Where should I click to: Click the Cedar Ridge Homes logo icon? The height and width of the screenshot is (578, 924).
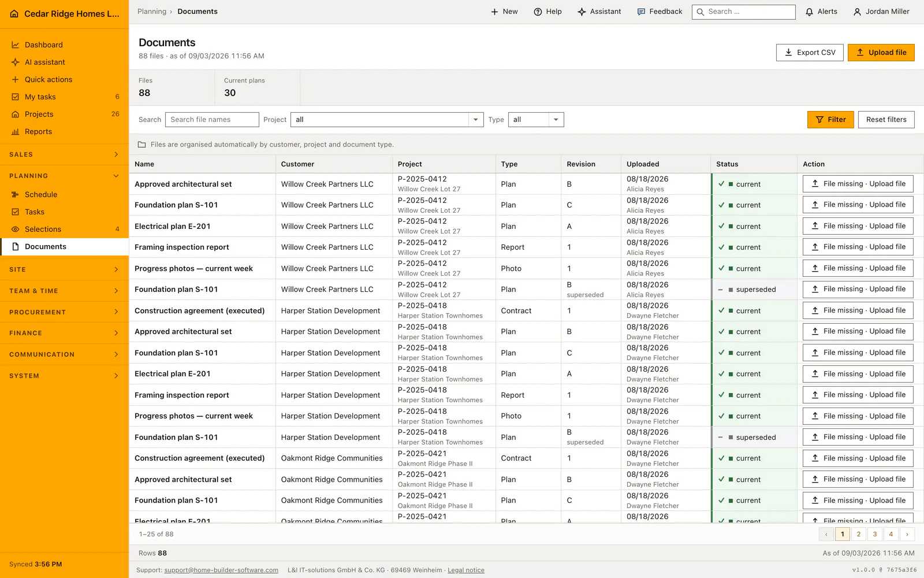coord(14,14)
